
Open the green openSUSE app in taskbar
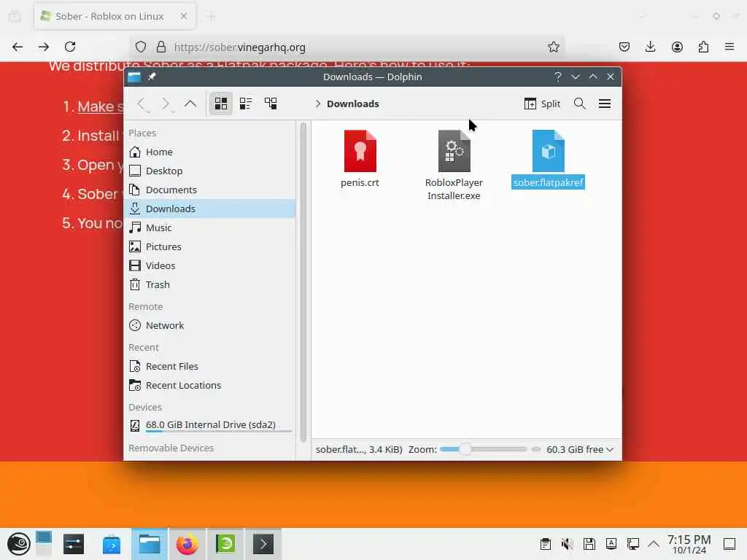coord(225,544)
